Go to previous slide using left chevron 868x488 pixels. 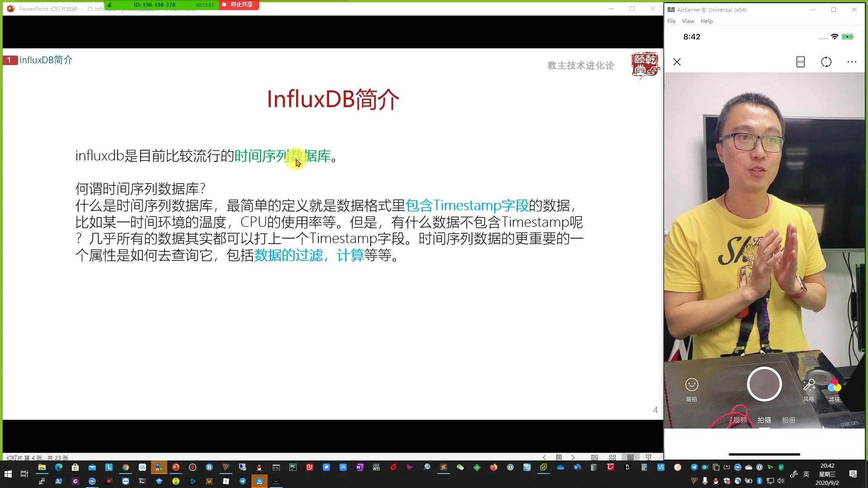pyautogui.click(x=544, y=457)
